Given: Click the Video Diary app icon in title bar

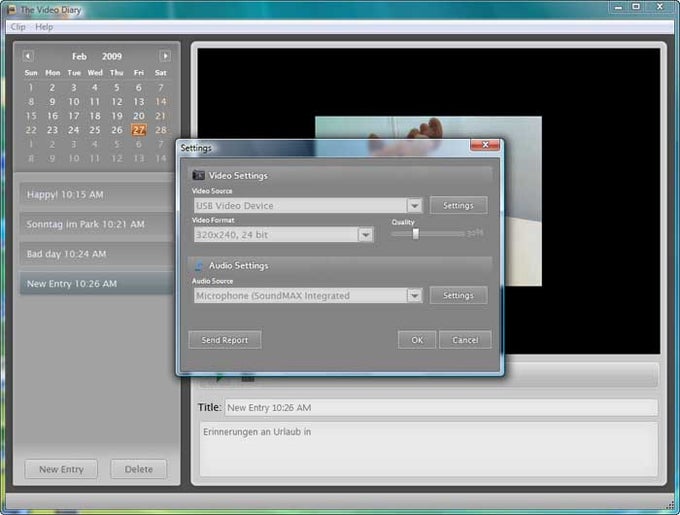Looking at the screenshot, I should (12, 10).
